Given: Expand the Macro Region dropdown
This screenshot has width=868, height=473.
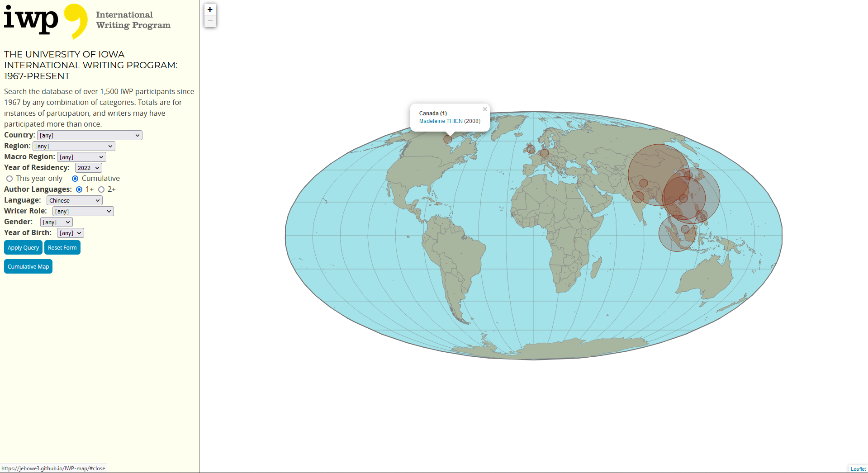Looking at the screenshot, I should [x=81, y=157].
